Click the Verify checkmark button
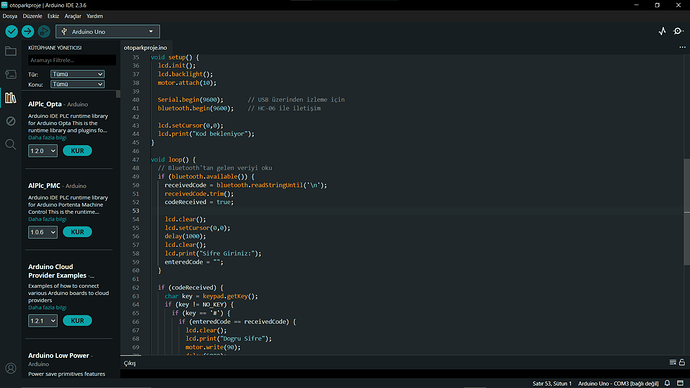This screenshot has height=388, width=690. (x=11, y=31)
